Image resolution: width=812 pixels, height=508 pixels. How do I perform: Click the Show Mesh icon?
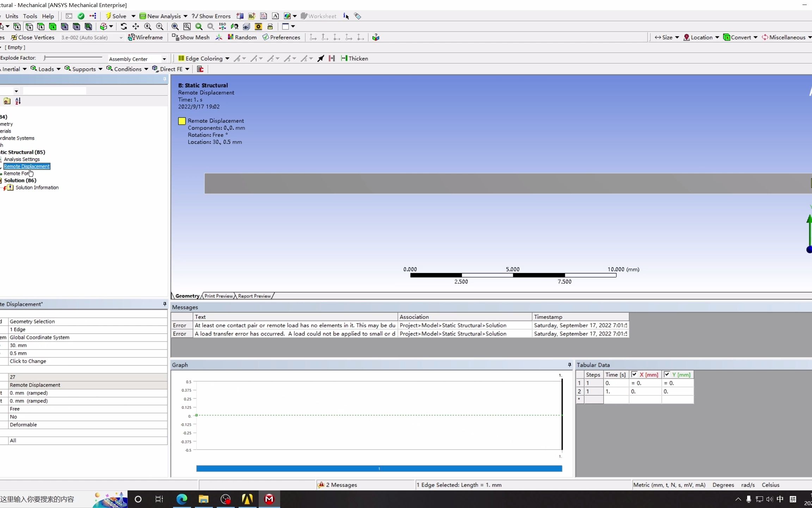(x=190, y=37)
